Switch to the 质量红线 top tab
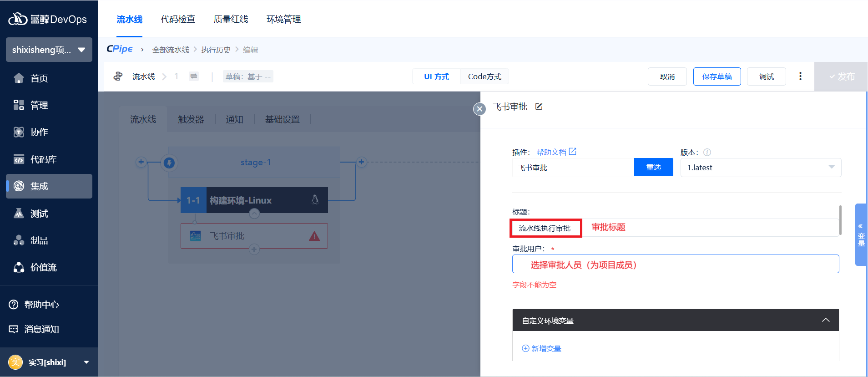Viewport: 868px width, 377px height. pyautogui.click(x=231, y=19)
